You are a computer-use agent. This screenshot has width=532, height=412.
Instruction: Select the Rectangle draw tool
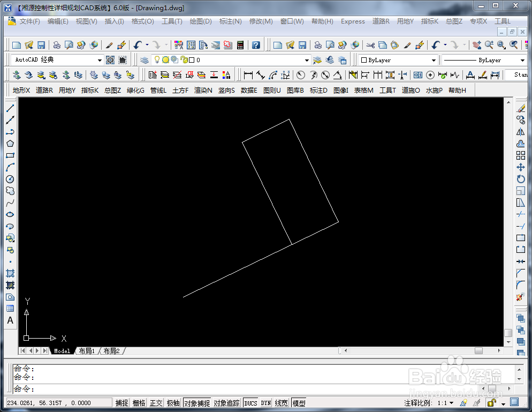(10, 155)
